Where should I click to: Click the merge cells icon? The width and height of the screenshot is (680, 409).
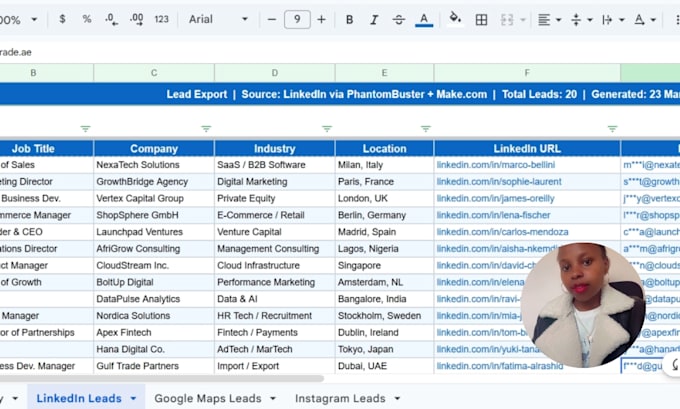pos(507,20)
